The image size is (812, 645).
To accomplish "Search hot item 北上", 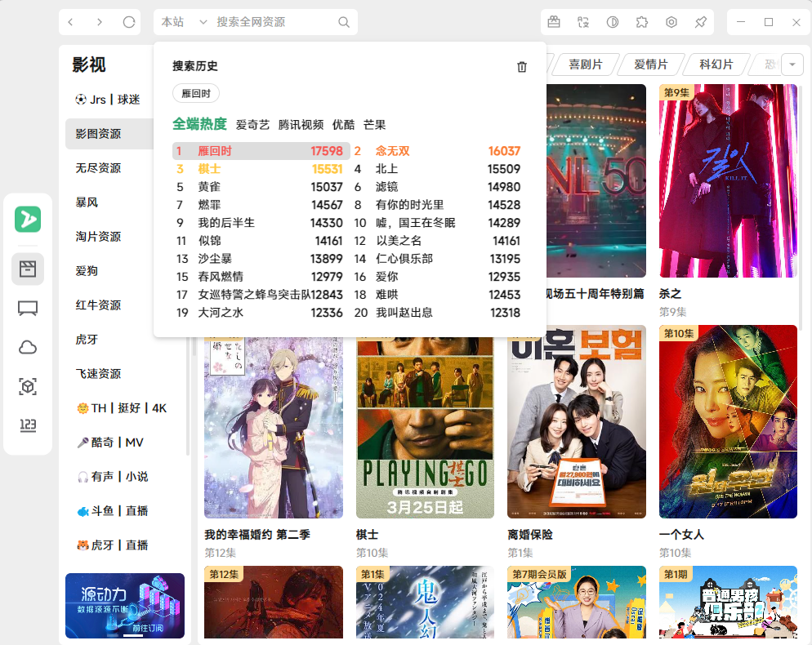I will (x=438, y=169).
